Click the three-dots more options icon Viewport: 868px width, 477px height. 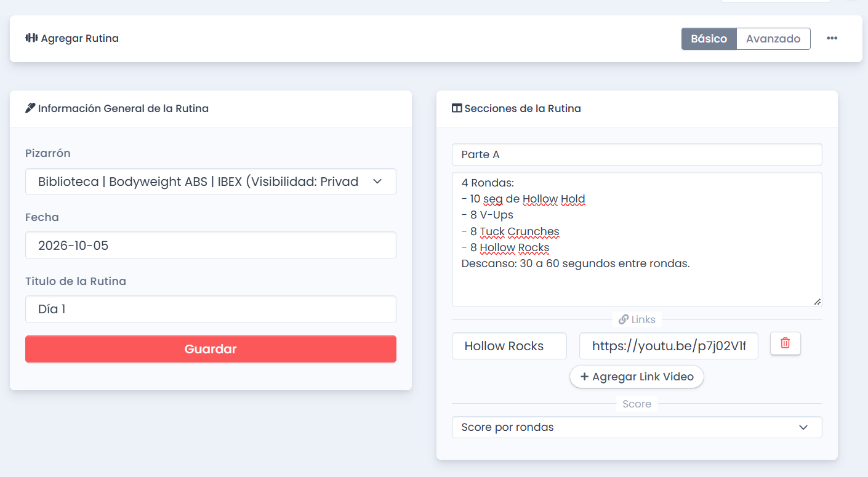coord(832,38)
